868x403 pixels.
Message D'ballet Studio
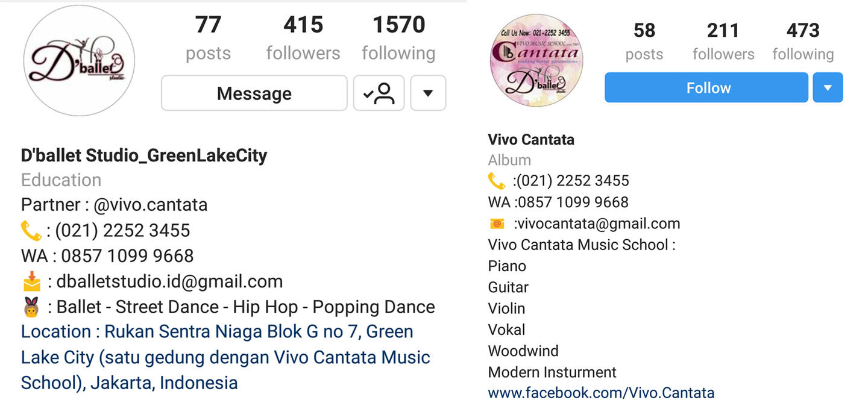click(254, 93)
